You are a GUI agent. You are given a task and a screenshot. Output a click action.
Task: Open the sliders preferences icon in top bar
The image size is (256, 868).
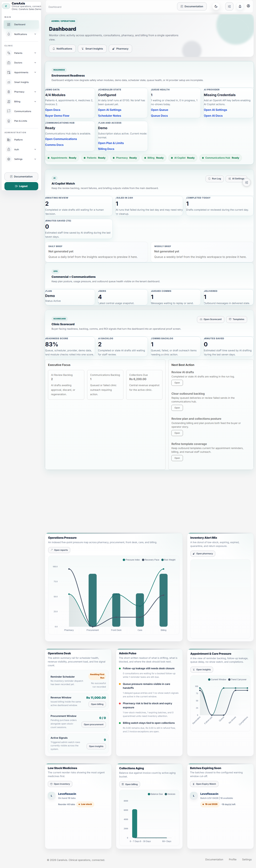(x=229, y=6)
